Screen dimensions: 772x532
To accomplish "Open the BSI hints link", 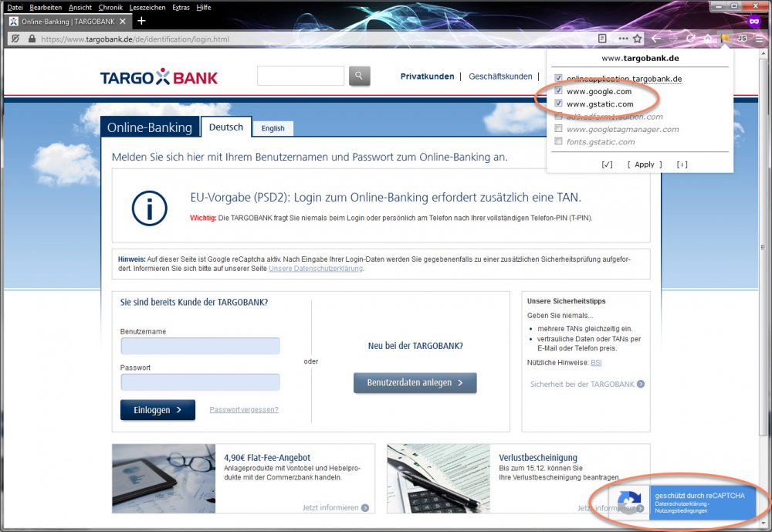I will click(x=596, y=363).
